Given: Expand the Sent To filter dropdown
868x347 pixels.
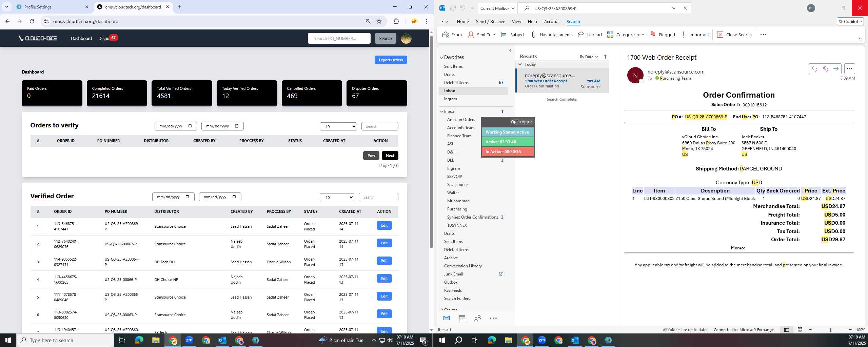Looking at the screenshot, I should point(494,35).
